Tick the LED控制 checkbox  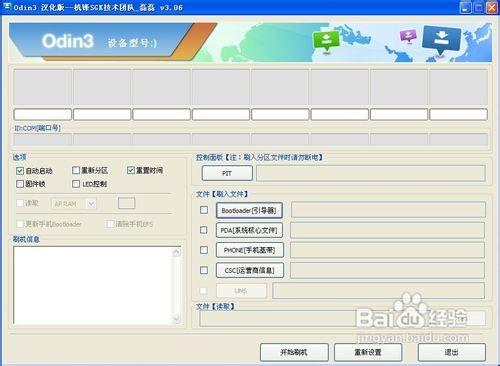(x=76, y=184)
